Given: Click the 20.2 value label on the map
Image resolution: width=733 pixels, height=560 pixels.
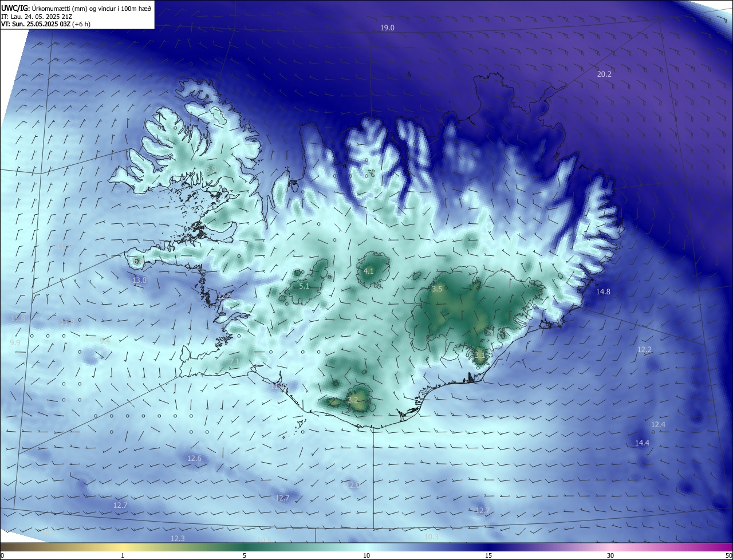Looking at the screenshot, I should pyautogui.click(x=604, y=74).
